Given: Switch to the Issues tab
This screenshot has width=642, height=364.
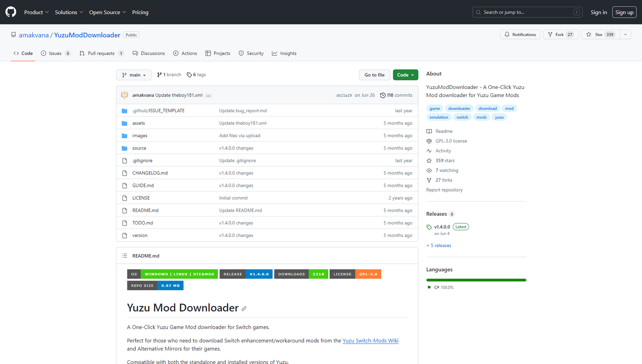Looking at the screenshot, I should [55, 53].
